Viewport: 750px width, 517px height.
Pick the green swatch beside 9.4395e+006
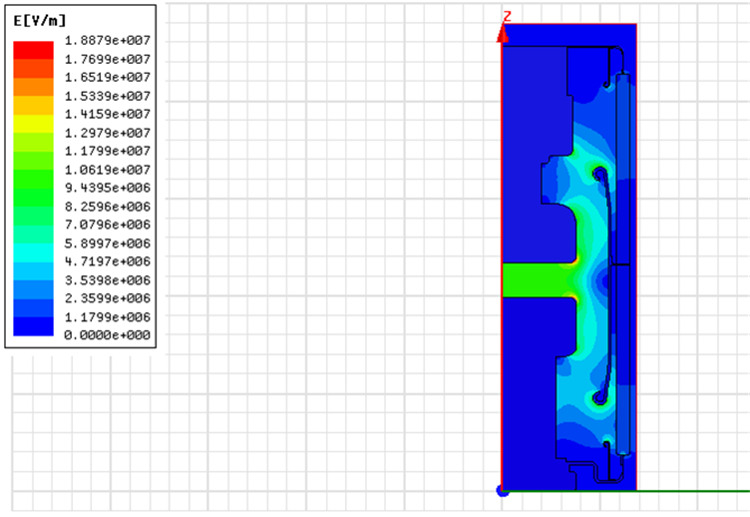pos(32,190)
